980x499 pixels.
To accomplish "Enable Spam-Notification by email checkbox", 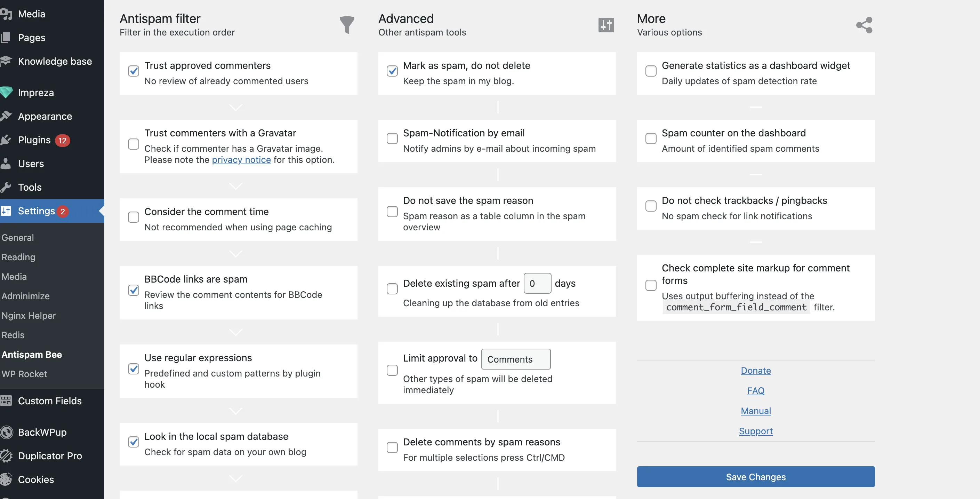I will 392,138.
